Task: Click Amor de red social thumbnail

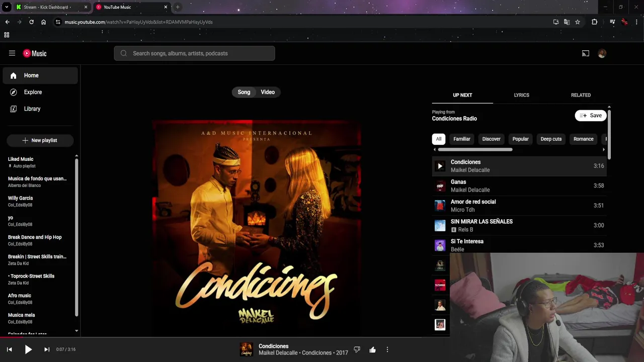Action: click(440, 206)
